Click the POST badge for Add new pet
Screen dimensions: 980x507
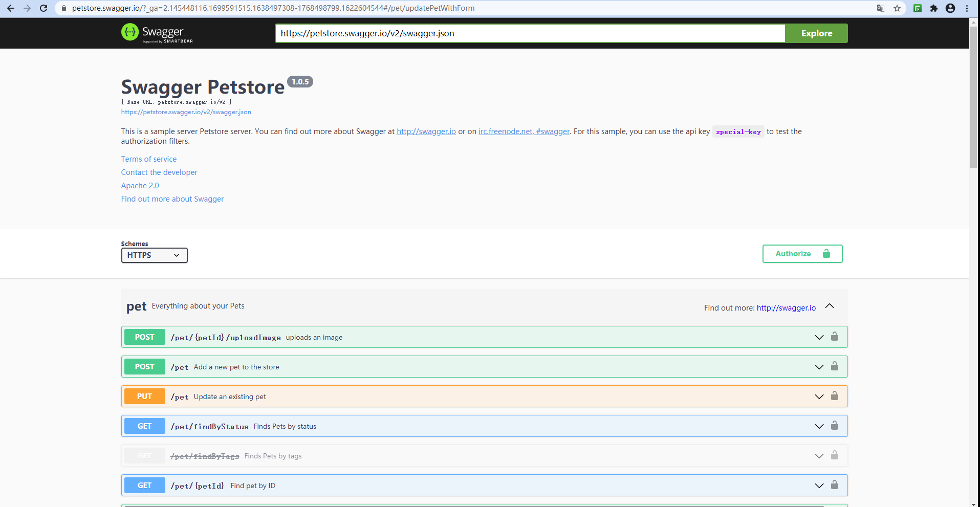(145, 367)
